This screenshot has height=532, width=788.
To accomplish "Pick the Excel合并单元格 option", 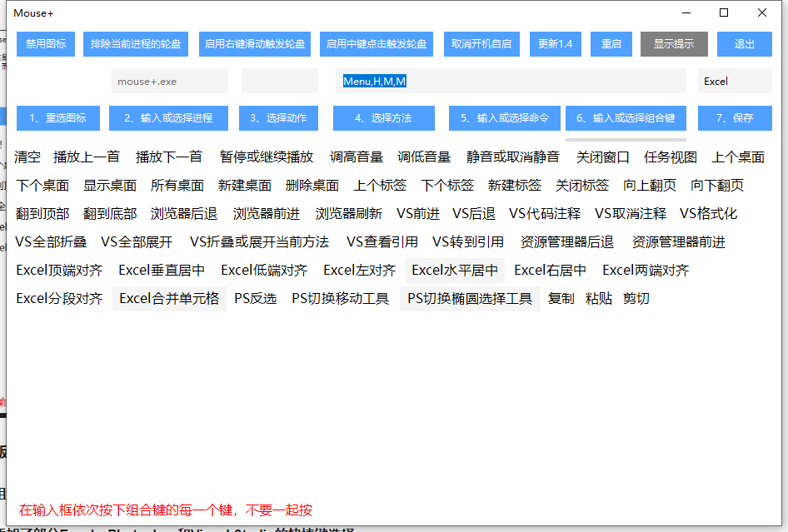I will point(169,298).
